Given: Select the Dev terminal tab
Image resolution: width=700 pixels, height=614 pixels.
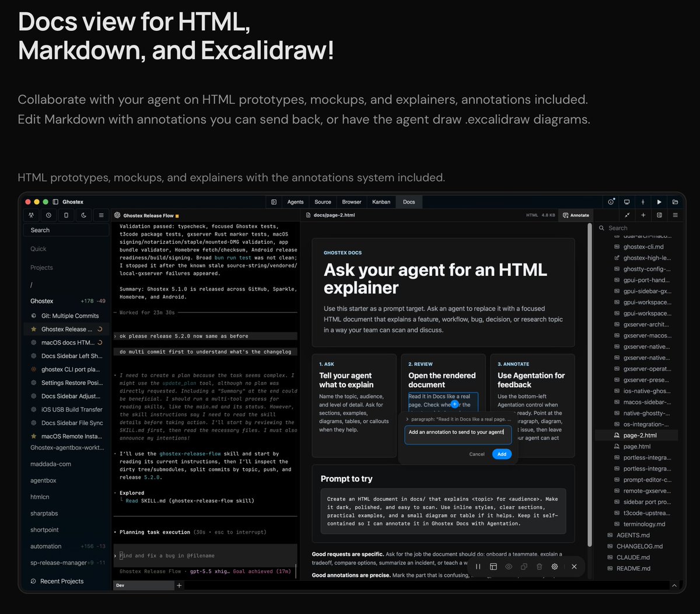Looking at the screenshot, I should coord(143,585).
